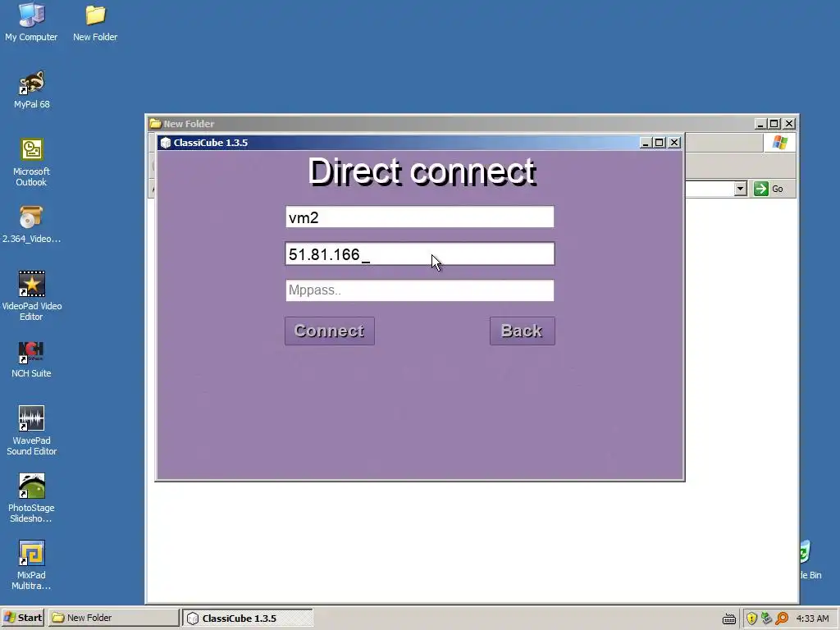Select the ClassiCube 1.3.5 taskbar button
Viewport: 840px width, 630px height.
point(248,618)
